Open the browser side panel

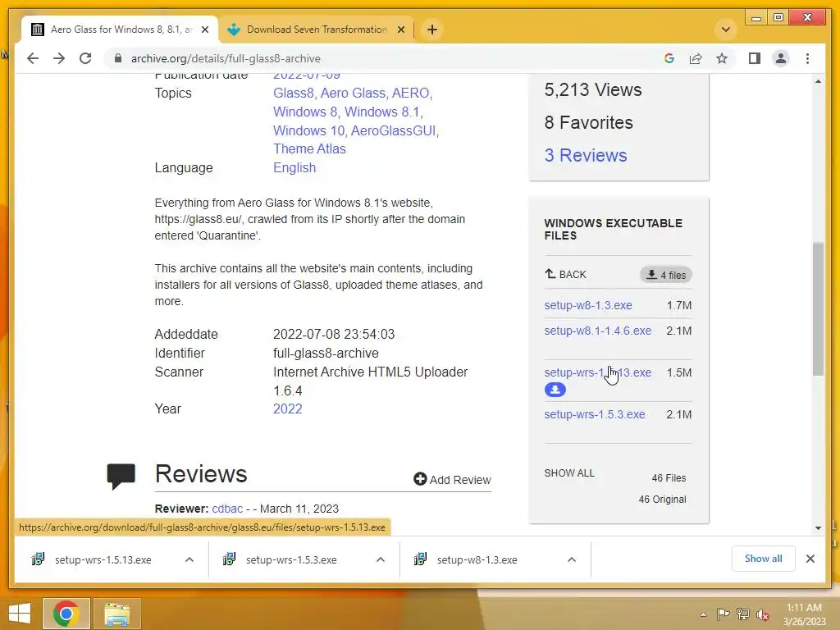(x=755, y=58)
